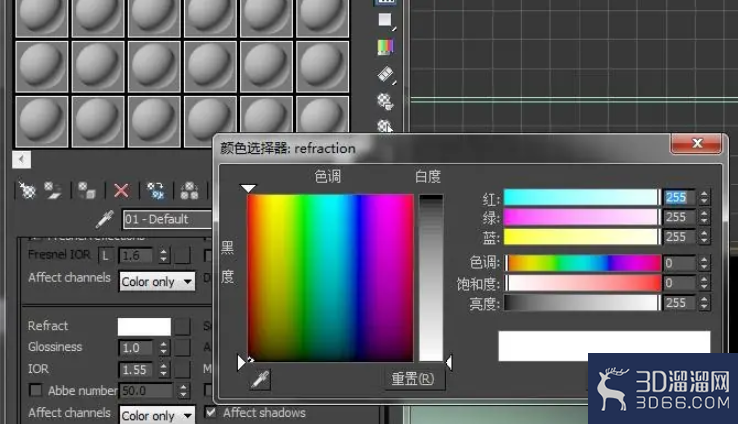Click the brightness (亮度) slider
738x424 pixels.
point(583,303)
